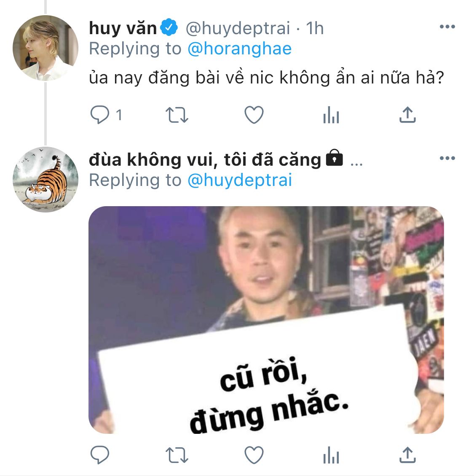The image size is (474, 476).
Task: Retweet the meme image tweet
Action: click(177, 455)
